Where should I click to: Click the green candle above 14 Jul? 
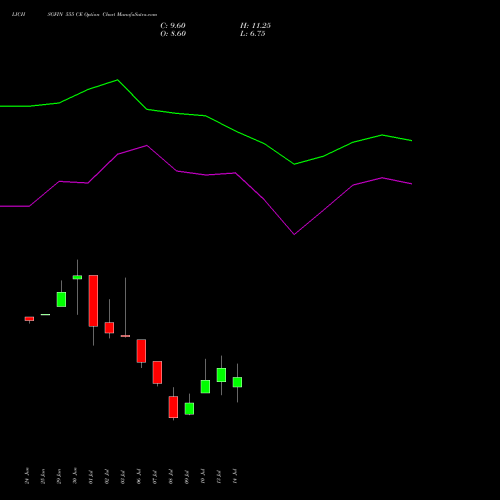237,382
